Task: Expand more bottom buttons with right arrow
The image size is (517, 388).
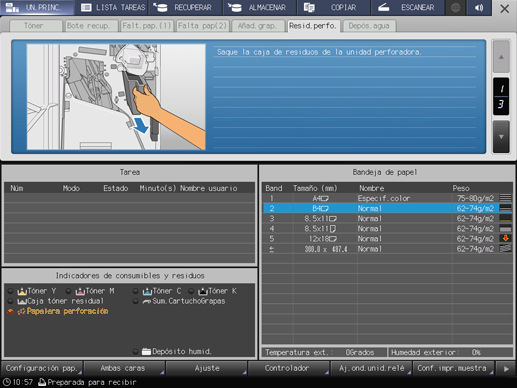Action: [x=506, y=369]
